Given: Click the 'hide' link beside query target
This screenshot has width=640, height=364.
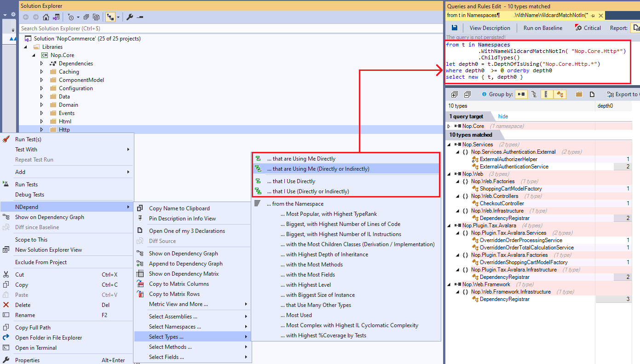Looking at the screenshot, I should tap(503, 116).
